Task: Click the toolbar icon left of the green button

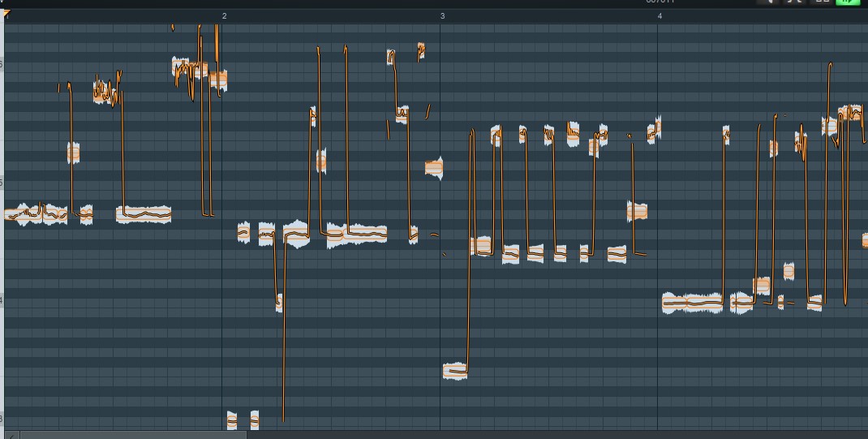Action: pos(822,2)
